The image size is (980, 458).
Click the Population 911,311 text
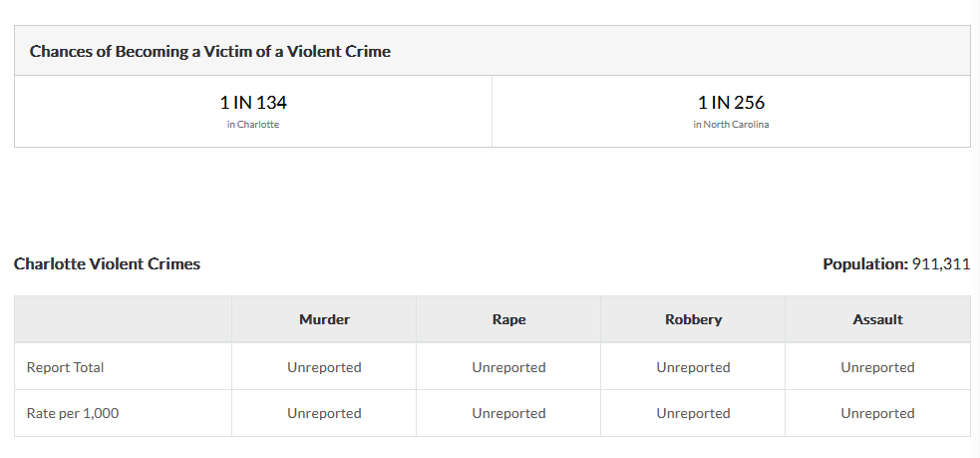[x=896, y=264]
